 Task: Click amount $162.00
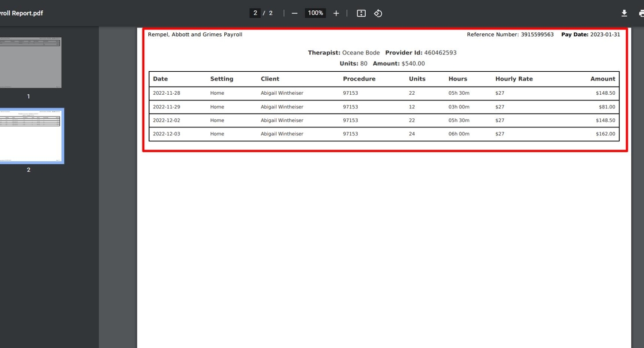click(605, 134)
